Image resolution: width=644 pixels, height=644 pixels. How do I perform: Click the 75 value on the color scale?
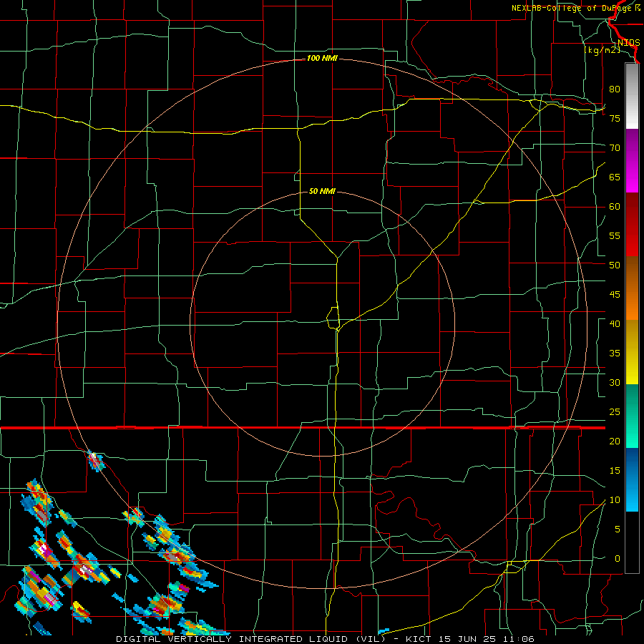tap(615, 118)
